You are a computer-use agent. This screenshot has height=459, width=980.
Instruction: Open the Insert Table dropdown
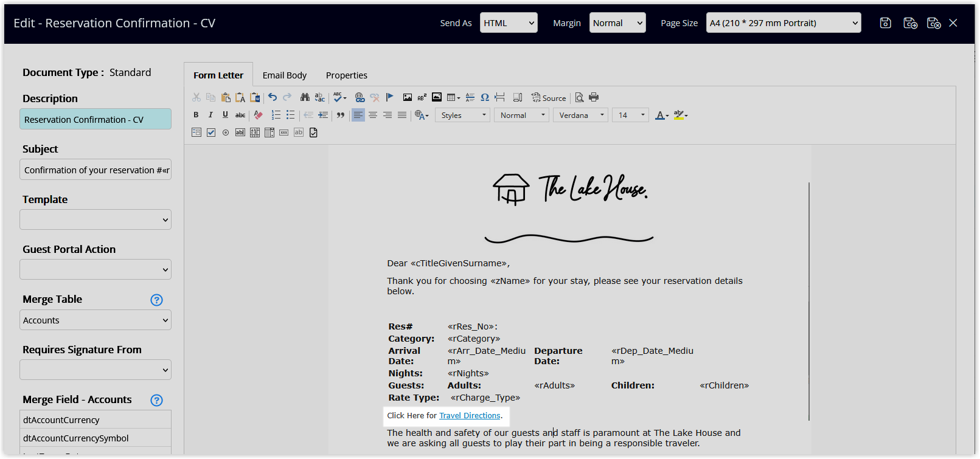[x=453, y=97]
